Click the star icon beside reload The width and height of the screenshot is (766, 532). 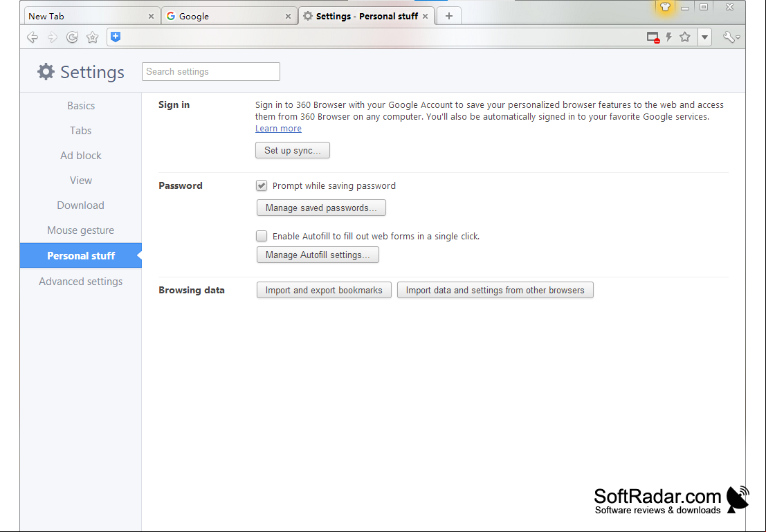92,37
